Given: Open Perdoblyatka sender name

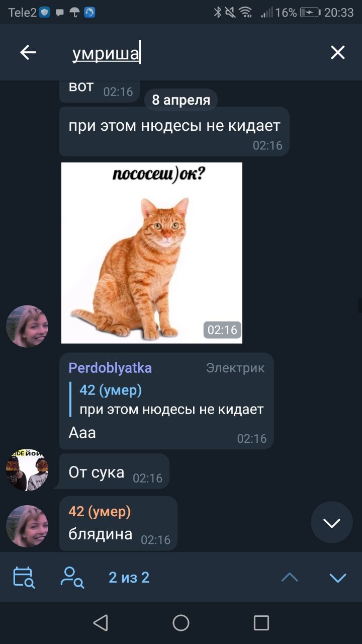Looking at the screenshot, I should (x=110, y=368).
